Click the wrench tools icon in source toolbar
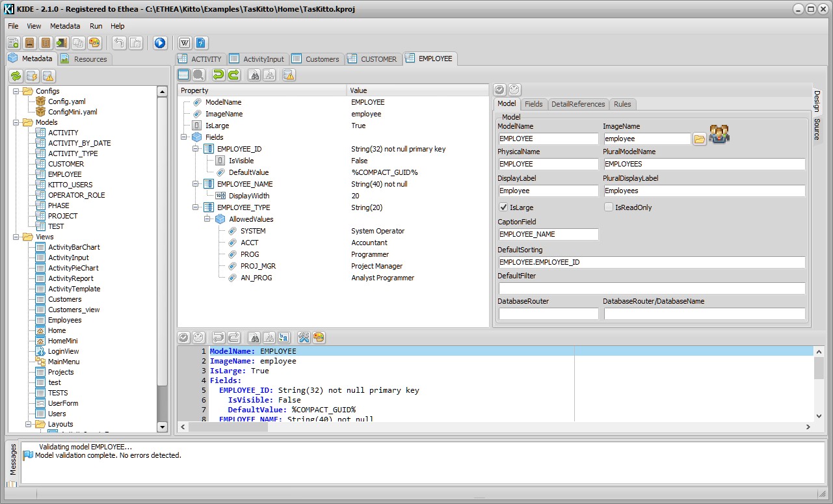This screenshot has height=504, width=833. [303, 338]
